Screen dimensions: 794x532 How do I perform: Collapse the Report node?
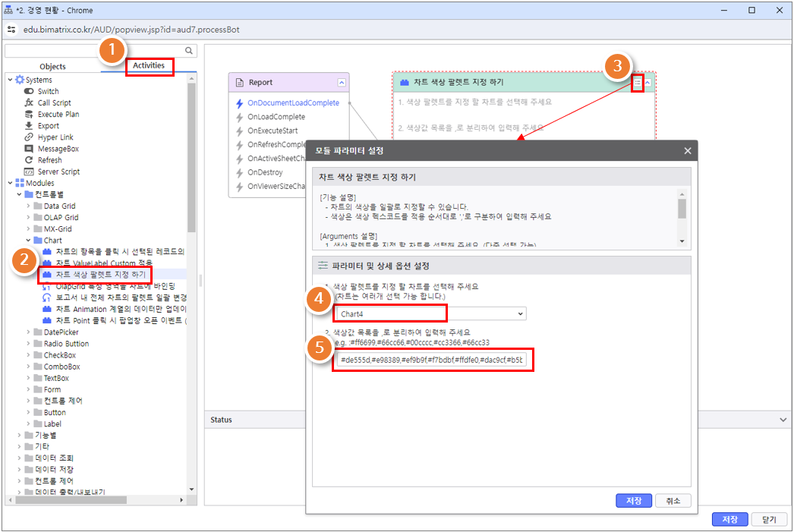(x=342, y=83)
